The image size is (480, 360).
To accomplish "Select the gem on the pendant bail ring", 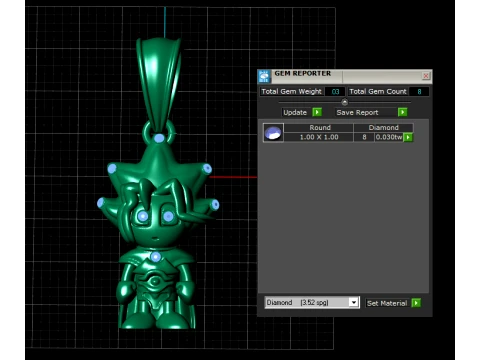I will coord(159,138).
